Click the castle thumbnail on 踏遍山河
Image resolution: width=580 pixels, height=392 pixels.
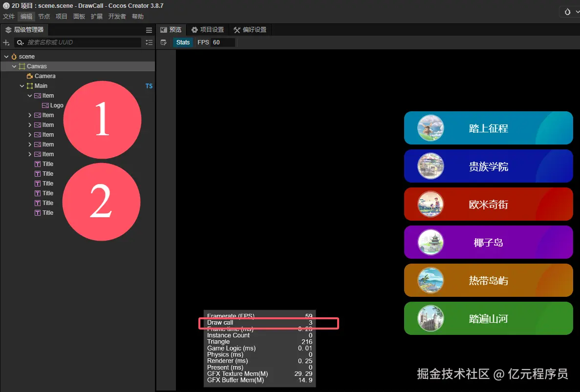coord(430,318)
